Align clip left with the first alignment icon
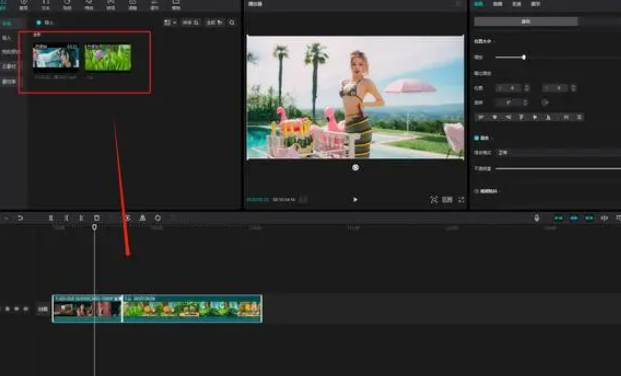This screenshot has height=376, width=621. pyautogui.click(x=481, y=117)
